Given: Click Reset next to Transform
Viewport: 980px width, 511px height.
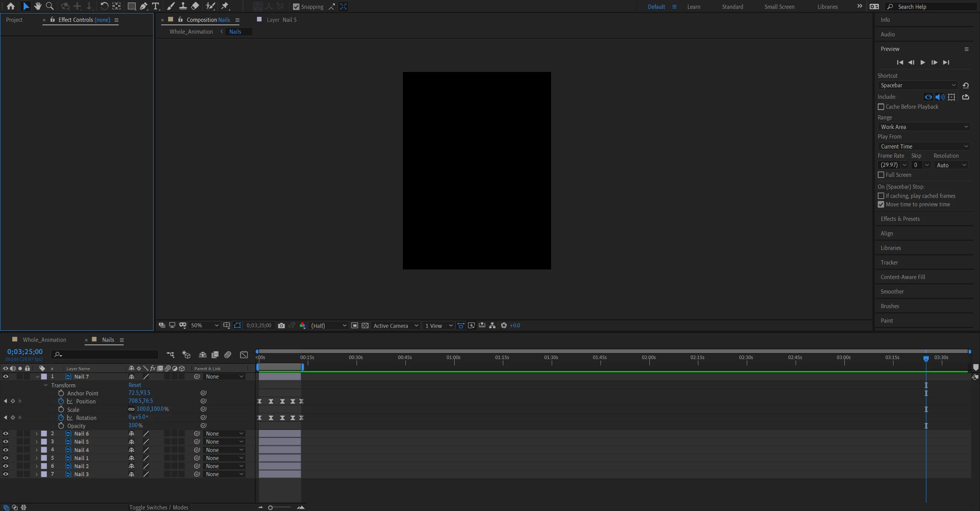Looking at the screenshot, I should click(x=135, y=385).
